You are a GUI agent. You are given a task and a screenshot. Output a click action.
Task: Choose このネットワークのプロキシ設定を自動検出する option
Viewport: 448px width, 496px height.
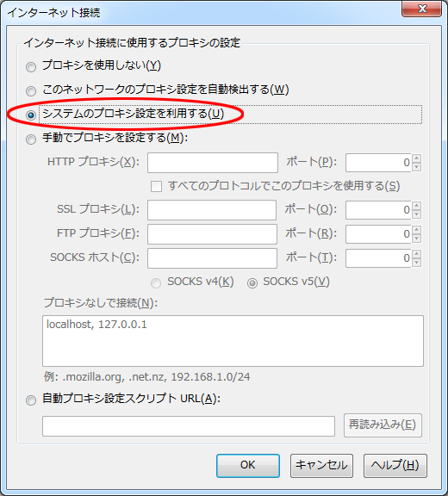coord(31,91)
